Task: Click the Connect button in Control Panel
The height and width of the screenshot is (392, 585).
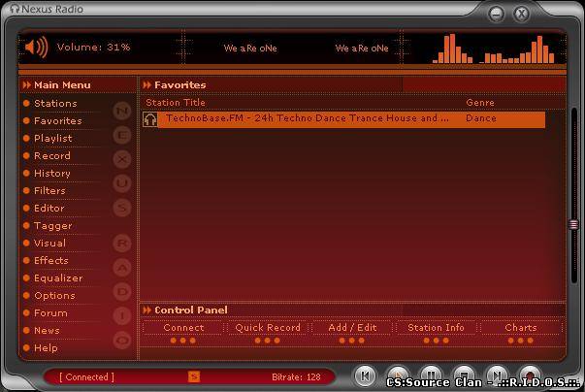Action: [x=183, y=328]
